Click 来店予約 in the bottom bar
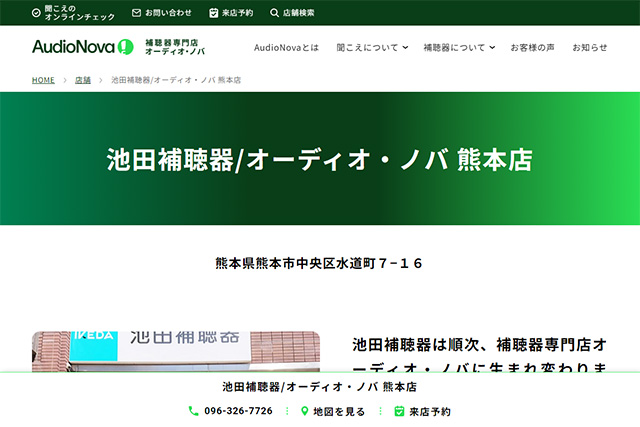 430,411
